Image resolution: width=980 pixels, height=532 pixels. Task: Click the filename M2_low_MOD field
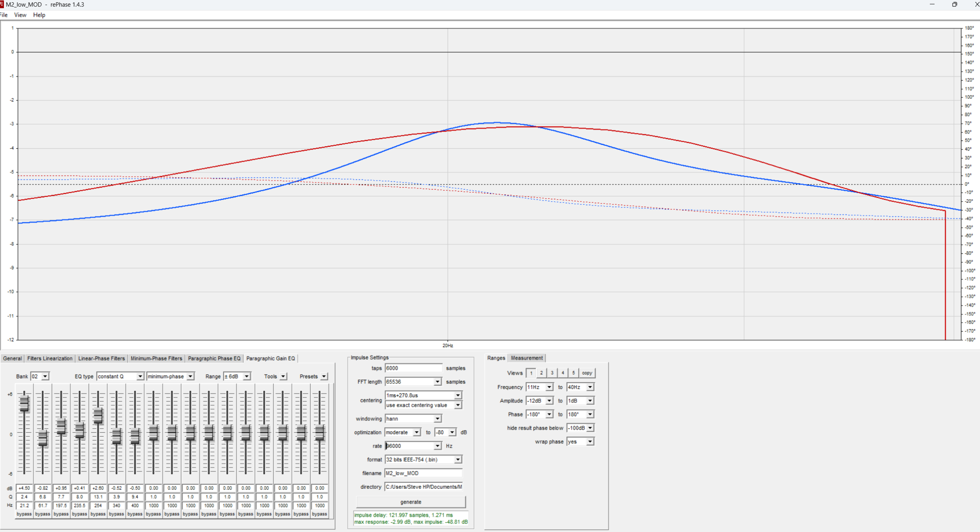click(x=423, y=473)
